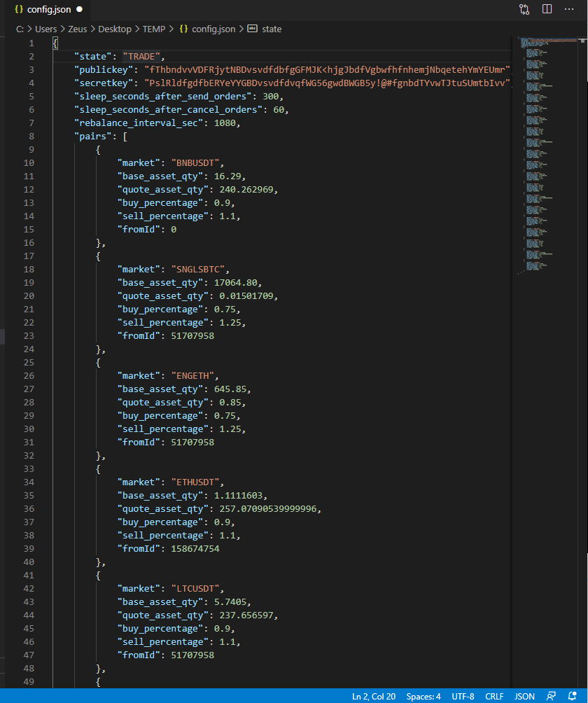Open changes source control icon in editor toolbar
588x703 pixels.
pyautogui.click(x=524, y=10)
